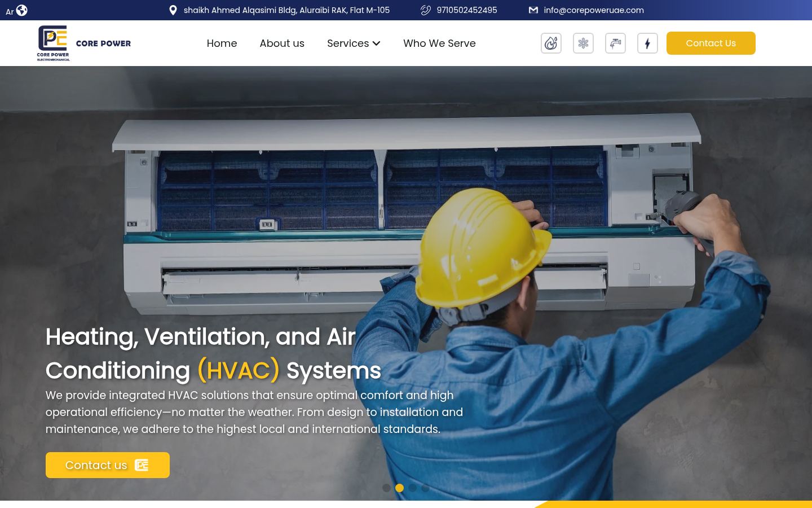Click the header Contact Us button

[710, 43]
